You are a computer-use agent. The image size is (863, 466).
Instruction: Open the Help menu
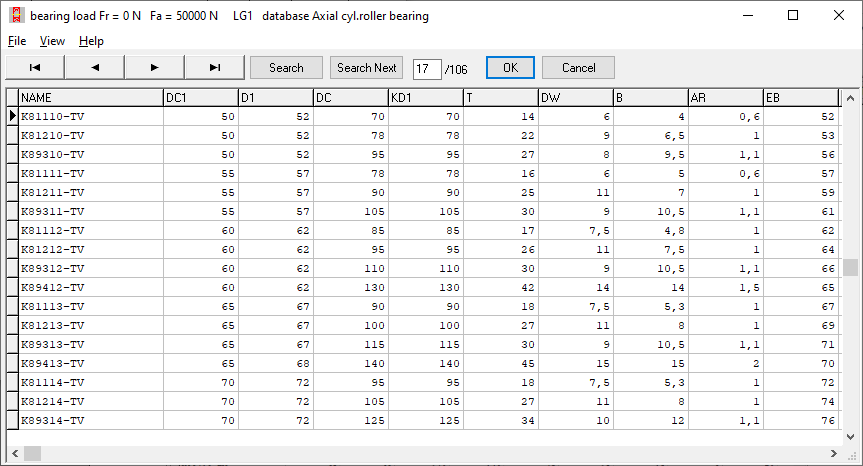pyautogui.click(x=91, y=41)
